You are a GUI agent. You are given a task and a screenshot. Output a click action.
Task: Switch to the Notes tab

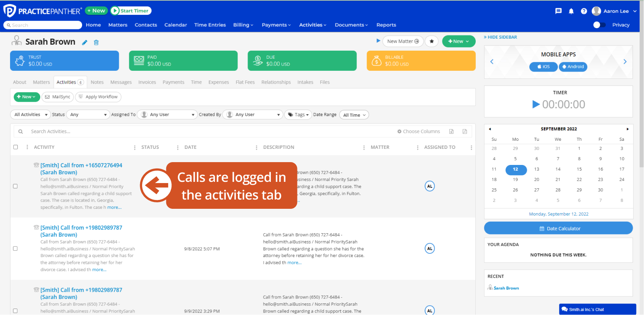click(x=97, y=82)
